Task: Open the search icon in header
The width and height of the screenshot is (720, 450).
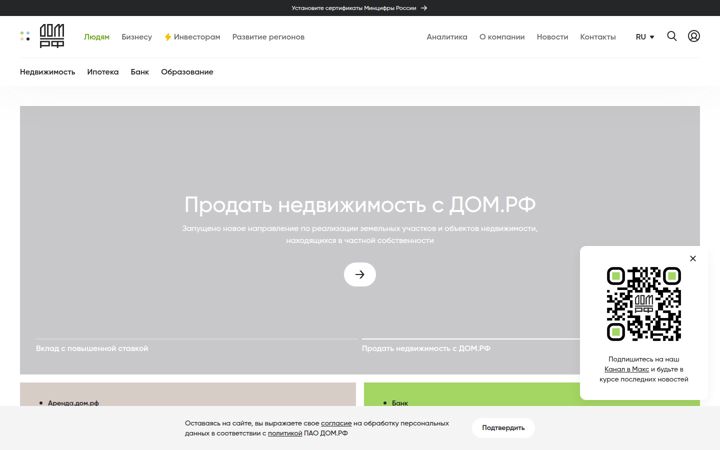Action: (671, 36)
